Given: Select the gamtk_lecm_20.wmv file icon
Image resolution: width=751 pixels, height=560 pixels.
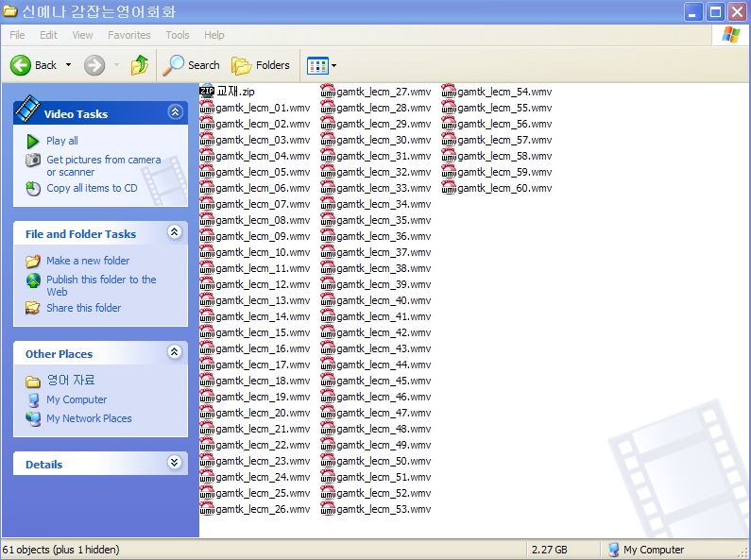Looking at the screenshot, I should click(207, 413).
